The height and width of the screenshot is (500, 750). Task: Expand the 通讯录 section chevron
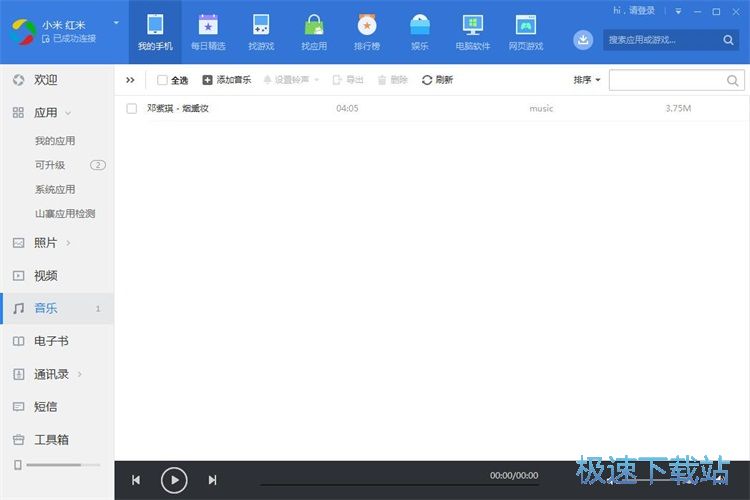click(x=80, y=374)
